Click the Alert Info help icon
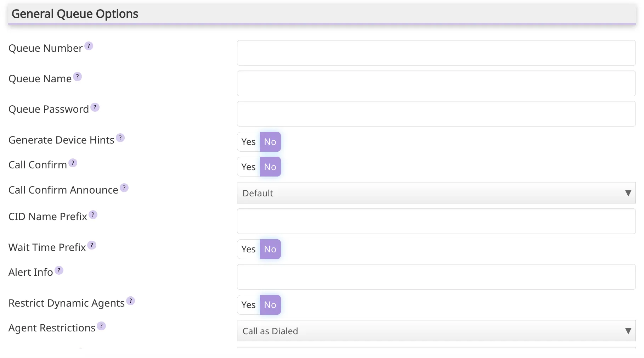 (x=59, y=269)
